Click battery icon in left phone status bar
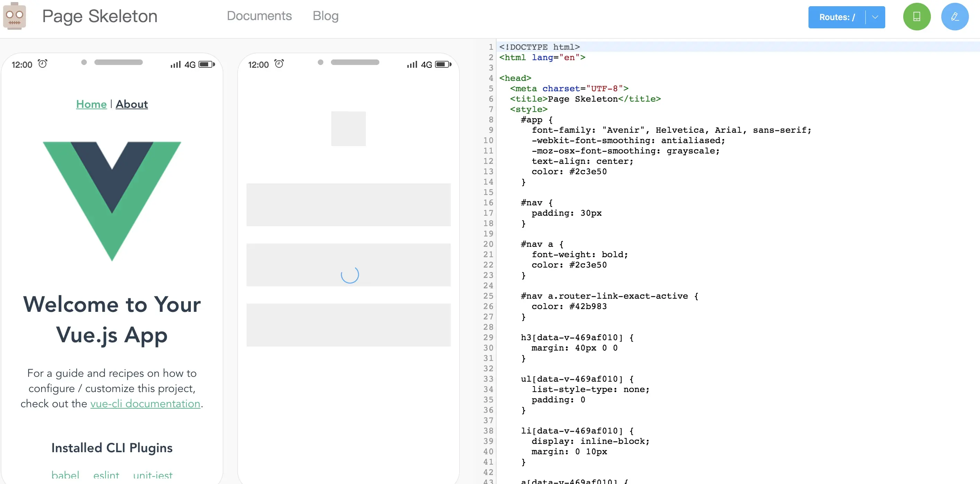 tap(206, 64)
